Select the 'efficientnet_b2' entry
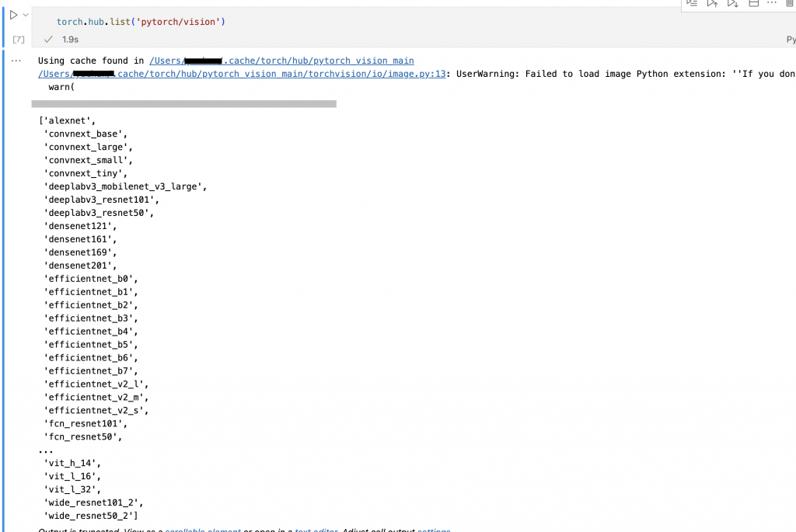 90,305
